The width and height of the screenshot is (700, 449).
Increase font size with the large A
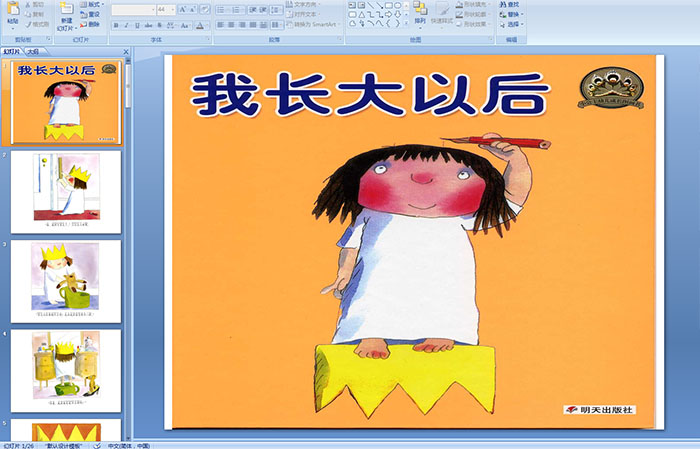[183, 9]
